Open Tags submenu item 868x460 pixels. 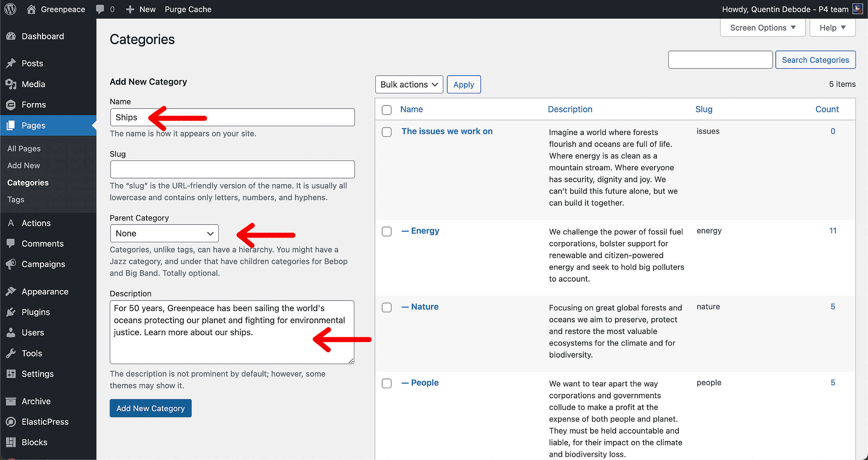pos(16,199)
